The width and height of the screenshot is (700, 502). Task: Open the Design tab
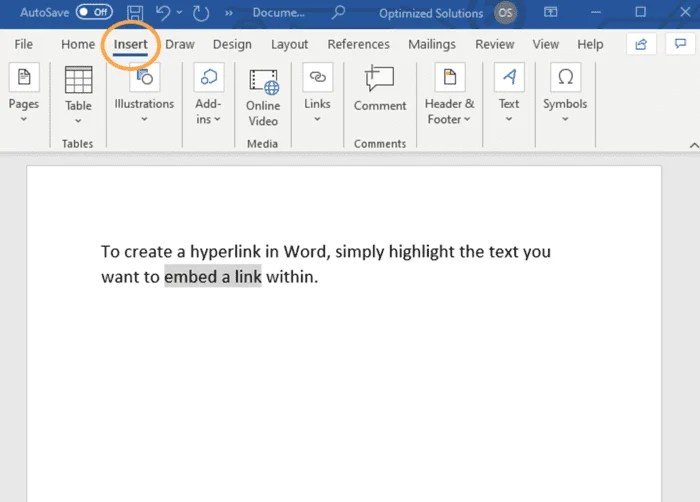pyautogui.click(x=232, y=44)
